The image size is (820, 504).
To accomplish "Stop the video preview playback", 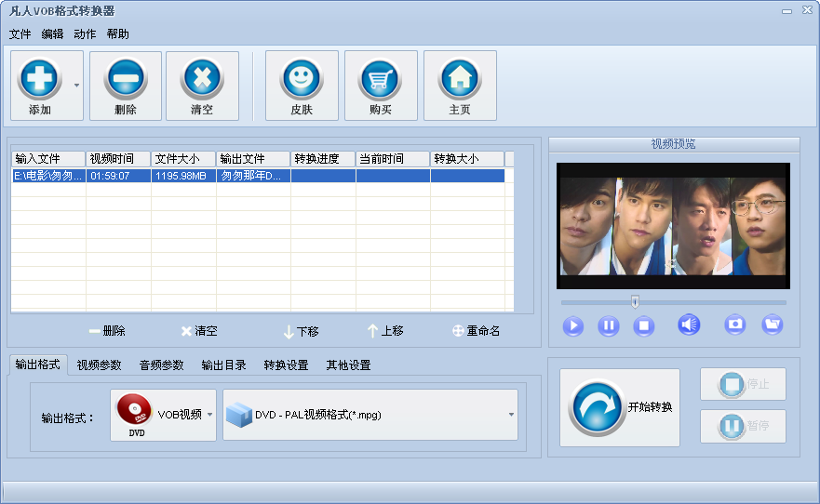I will 644,326.
